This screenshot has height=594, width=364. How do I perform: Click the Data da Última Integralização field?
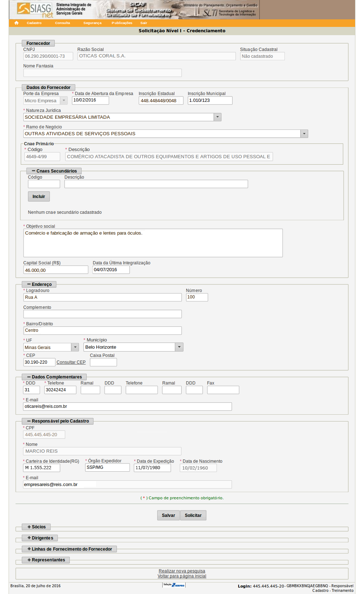click(x=111, y=270)
